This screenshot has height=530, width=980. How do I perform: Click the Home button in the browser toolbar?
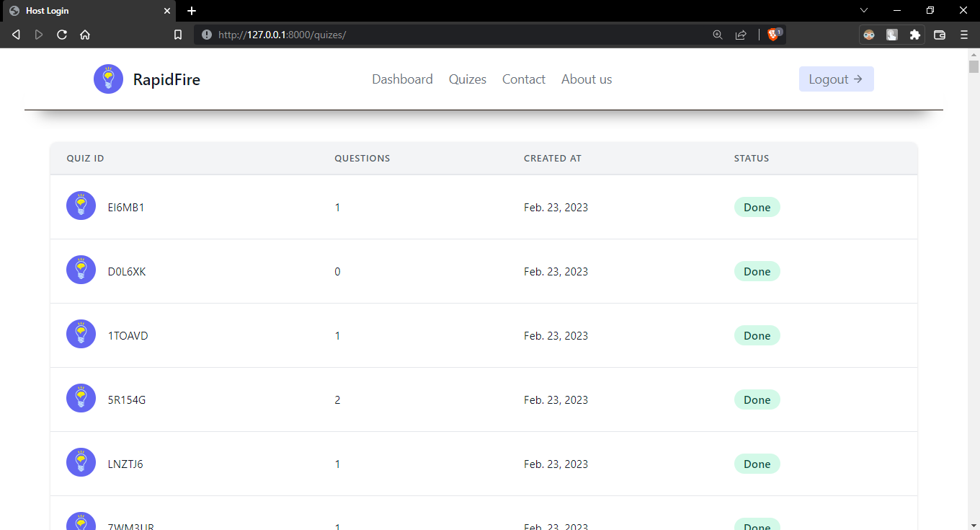[85, 34]
